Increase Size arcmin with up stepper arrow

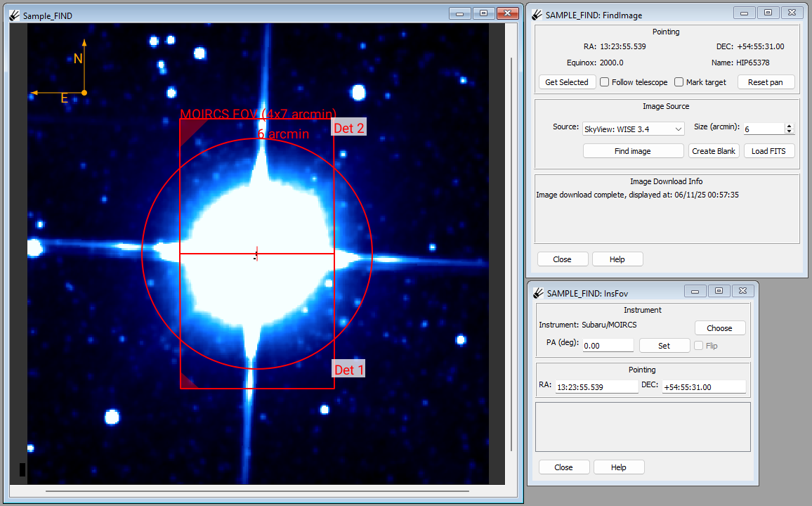click(790, 126)
